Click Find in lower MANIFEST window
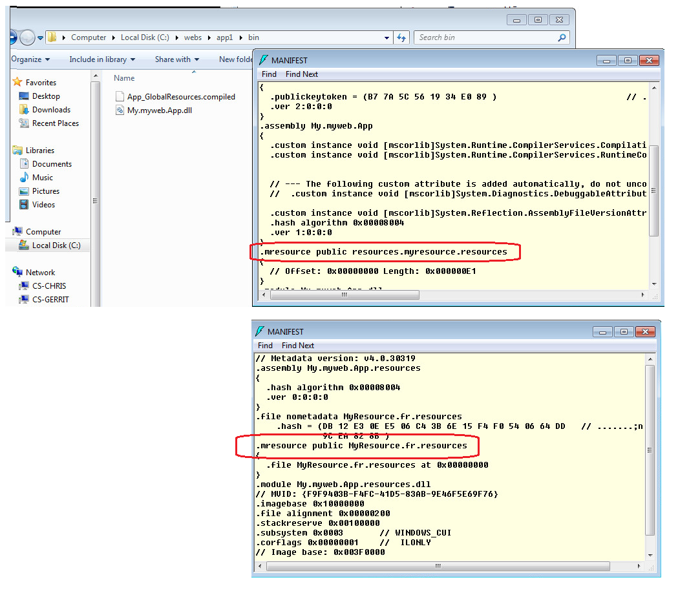 point(265,345)
